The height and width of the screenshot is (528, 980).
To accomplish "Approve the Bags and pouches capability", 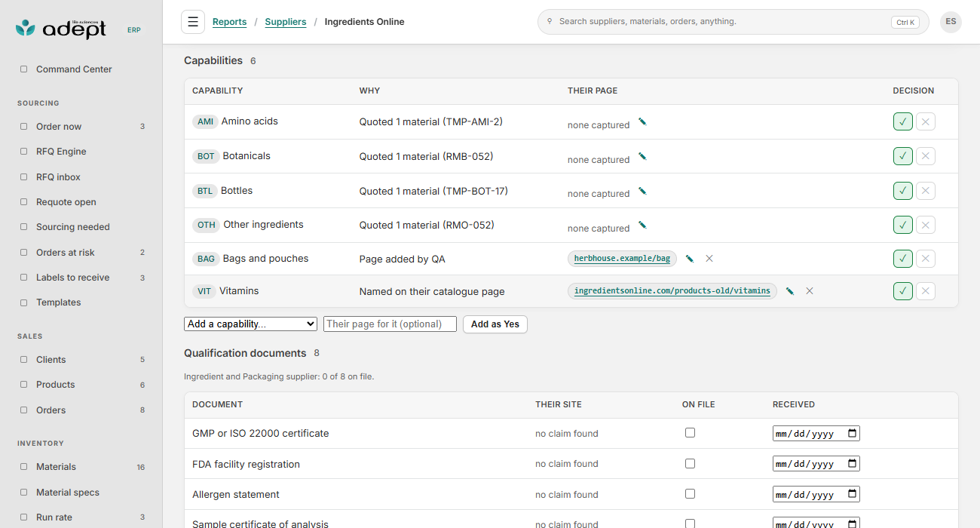I will [903, 259].
